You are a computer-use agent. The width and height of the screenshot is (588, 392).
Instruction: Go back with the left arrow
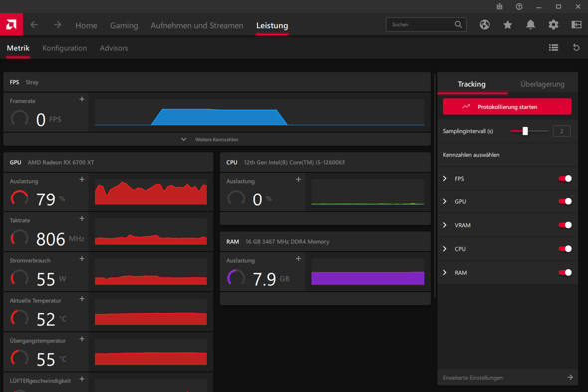point(34,25)
